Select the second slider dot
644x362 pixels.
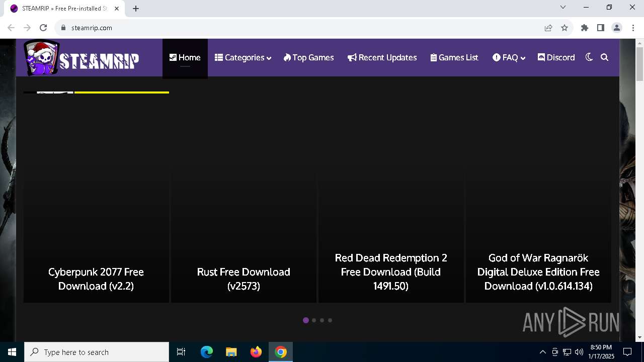[314, 320]
